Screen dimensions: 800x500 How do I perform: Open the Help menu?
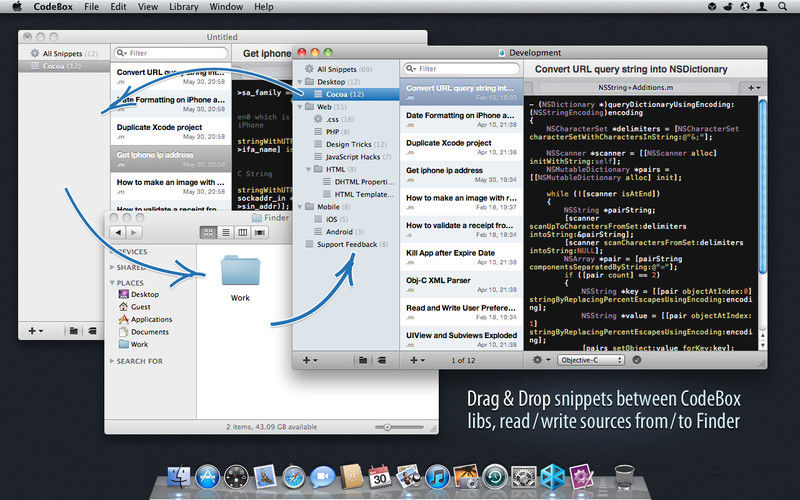point(264,7)
